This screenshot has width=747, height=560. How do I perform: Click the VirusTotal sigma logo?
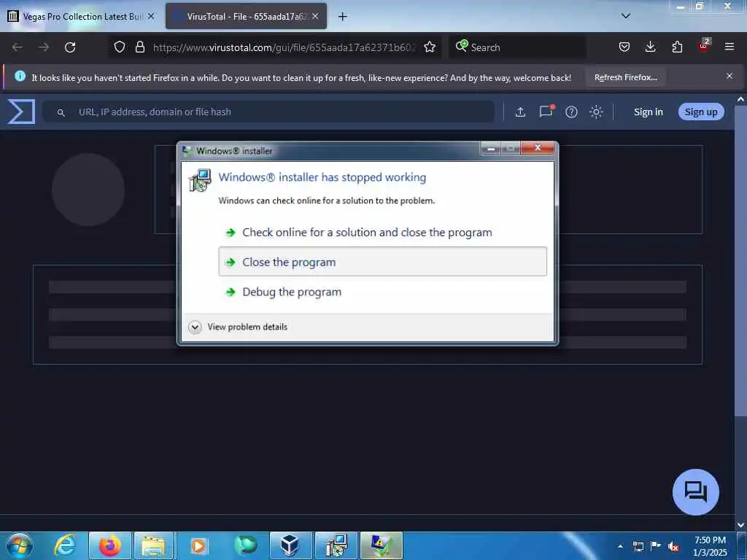(21, 112)
